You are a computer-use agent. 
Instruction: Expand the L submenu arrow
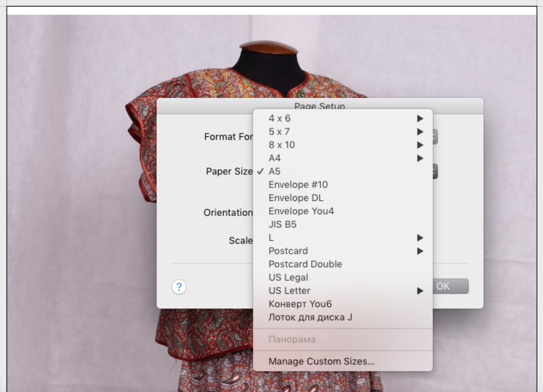pyautogui.click(x=420, y=238)
